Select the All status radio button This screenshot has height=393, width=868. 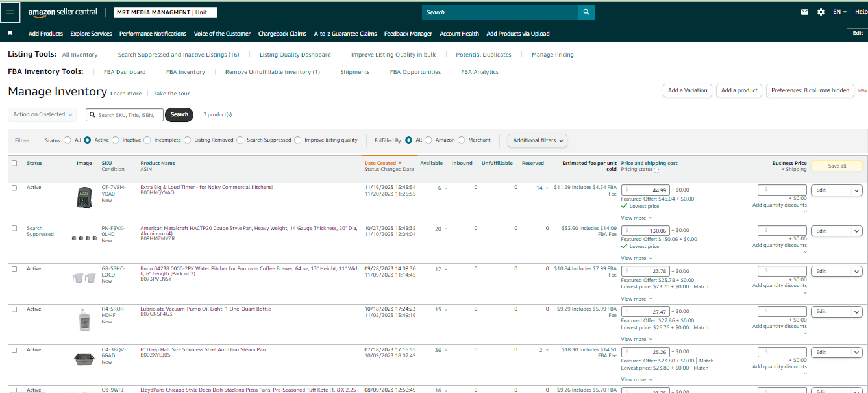coord(68,140)
